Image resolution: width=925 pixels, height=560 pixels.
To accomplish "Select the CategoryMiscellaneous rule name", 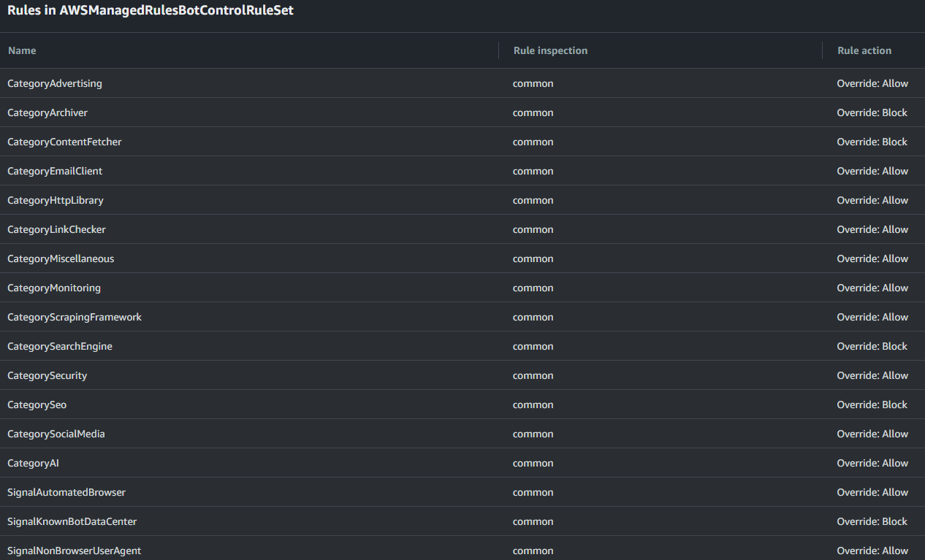I will tap(61, 258).
